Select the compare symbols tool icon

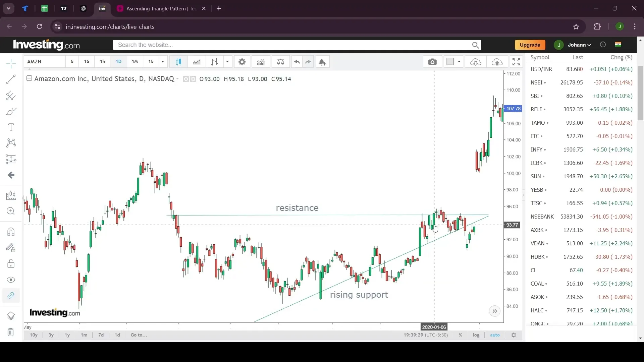pos(280,62)
